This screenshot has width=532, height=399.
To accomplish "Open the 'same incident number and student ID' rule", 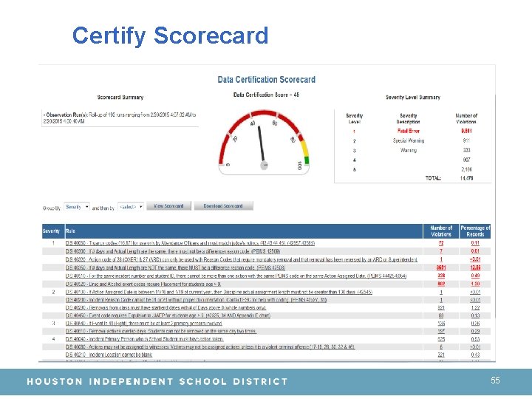I will pos(236,276).
